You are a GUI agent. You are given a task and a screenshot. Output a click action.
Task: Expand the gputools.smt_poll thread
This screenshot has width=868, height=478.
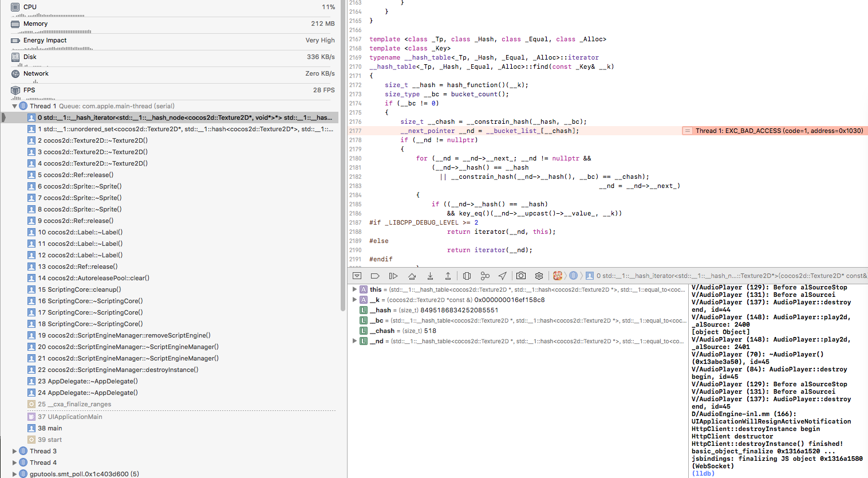(14, 474)
